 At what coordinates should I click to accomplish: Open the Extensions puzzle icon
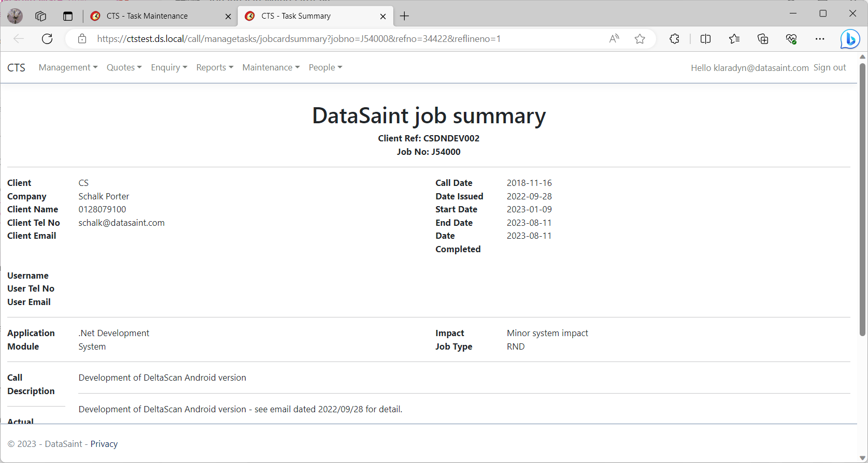click(674, 39)
